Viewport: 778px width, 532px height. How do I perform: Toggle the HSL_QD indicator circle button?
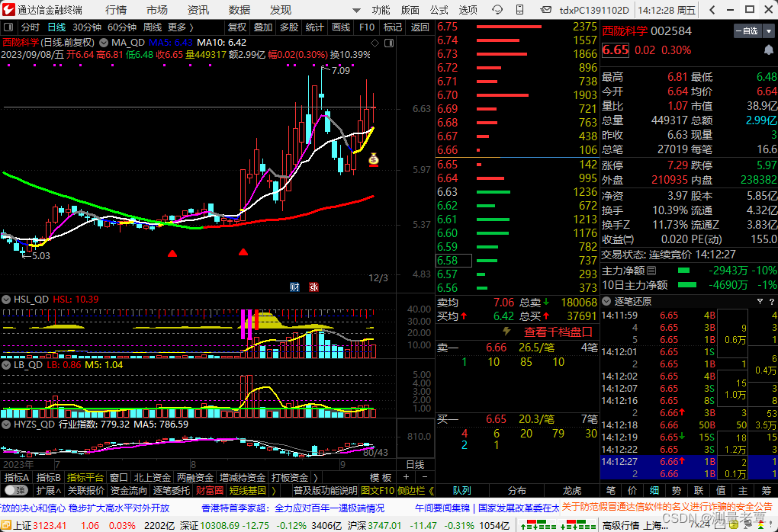point(6,300)
